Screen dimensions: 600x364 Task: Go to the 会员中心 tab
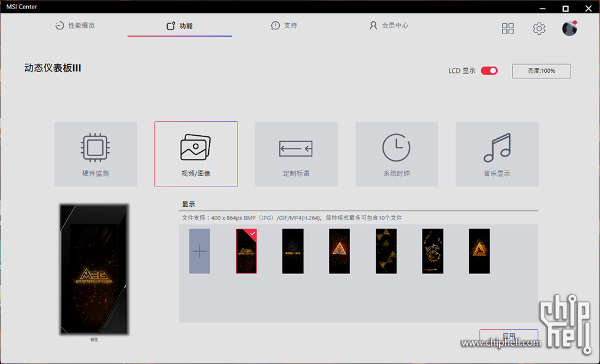point(389,26)
